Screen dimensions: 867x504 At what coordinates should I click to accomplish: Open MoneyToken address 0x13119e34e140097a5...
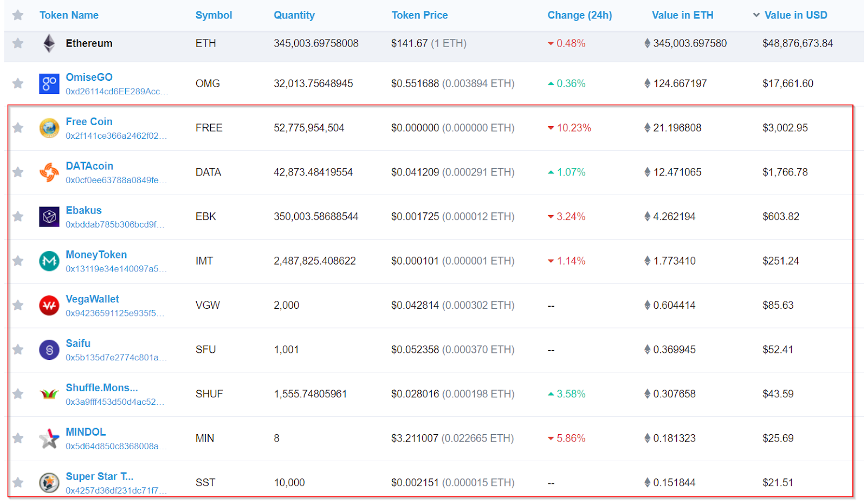click(117, 269)
